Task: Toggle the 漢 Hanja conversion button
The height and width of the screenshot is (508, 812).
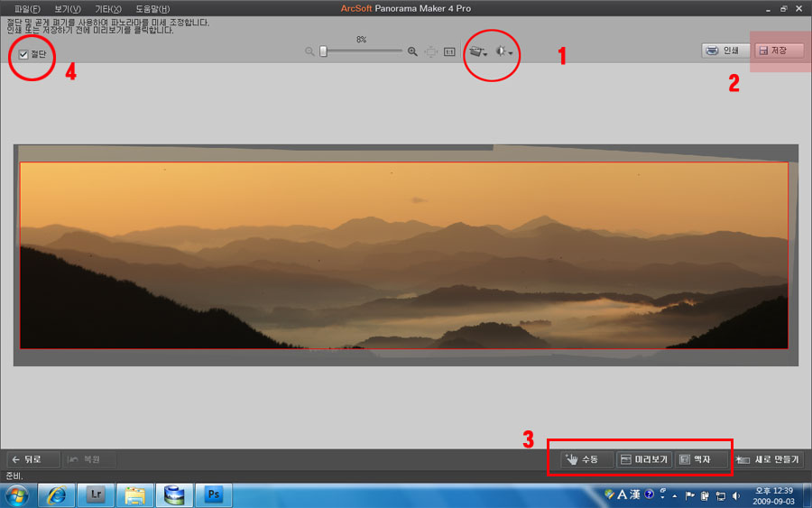Action: pos(635,494)
